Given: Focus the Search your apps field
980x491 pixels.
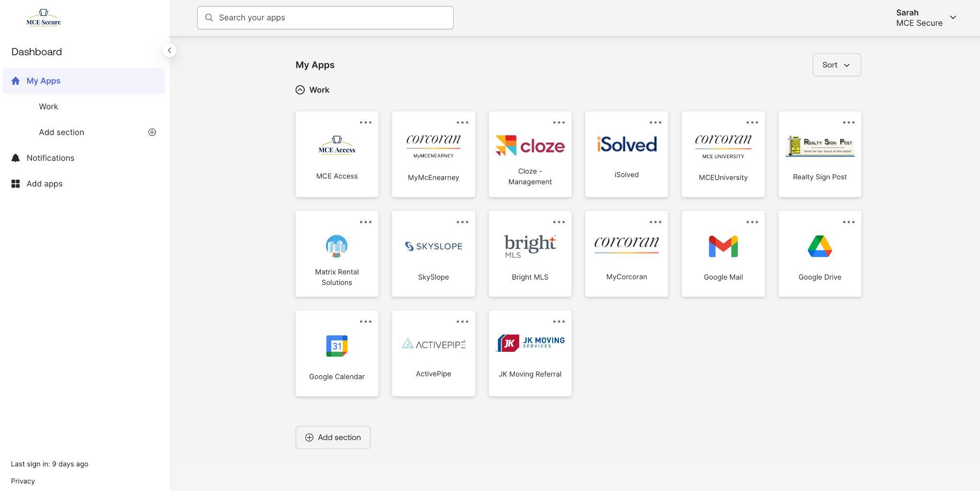Looking at the screenshot, I should (325, 18).
